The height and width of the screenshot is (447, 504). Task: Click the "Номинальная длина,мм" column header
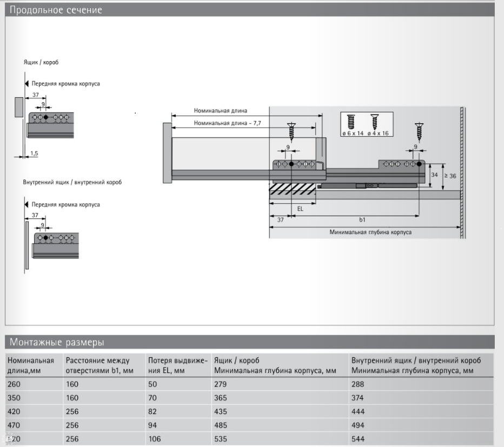(x=30, y=365)
